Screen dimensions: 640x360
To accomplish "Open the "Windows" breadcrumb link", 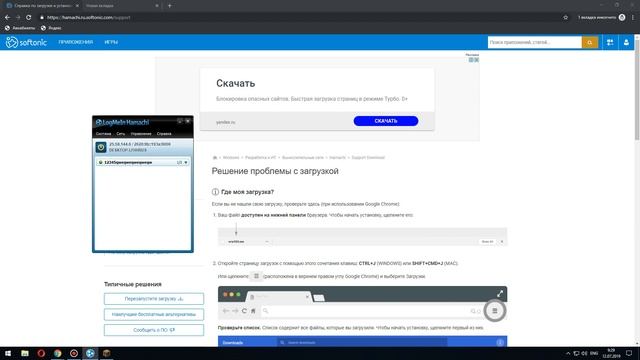I will pyautogui.click(x=231, y=158).
